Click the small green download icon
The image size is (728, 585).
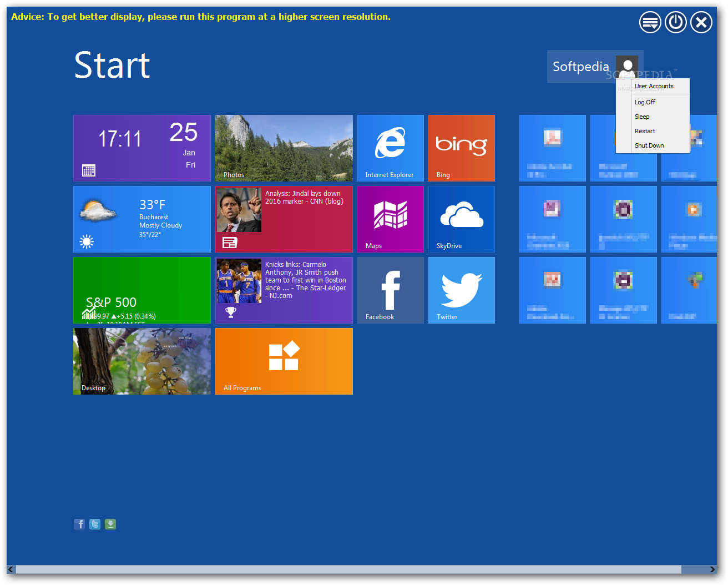tap(110, 524)
